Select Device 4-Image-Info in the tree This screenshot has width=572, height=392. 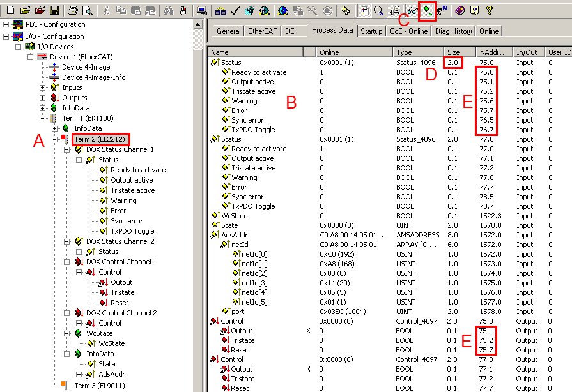tap(94, 77)
